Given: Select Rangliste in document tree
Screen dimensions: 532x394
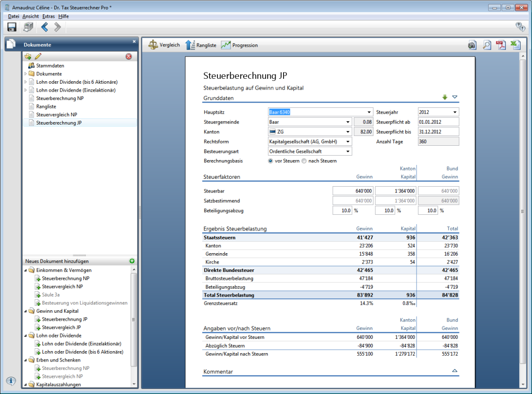Looking at the screenshot, I should click(46, 106).
